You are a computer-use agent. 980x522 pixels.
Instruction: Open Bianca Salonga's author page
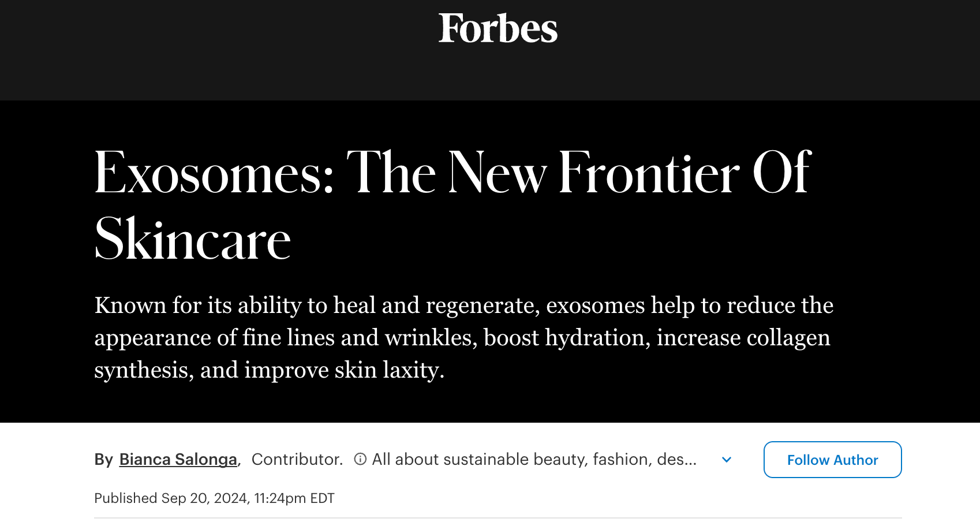coord(178,459)
